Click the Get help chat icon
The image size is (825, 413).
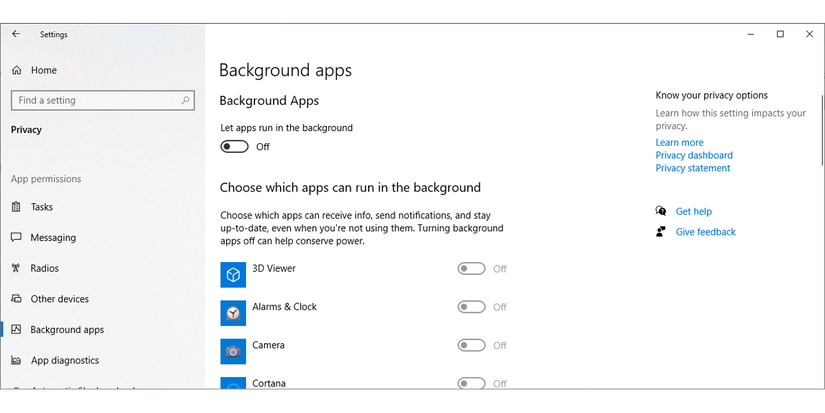[x=661, y=211]
